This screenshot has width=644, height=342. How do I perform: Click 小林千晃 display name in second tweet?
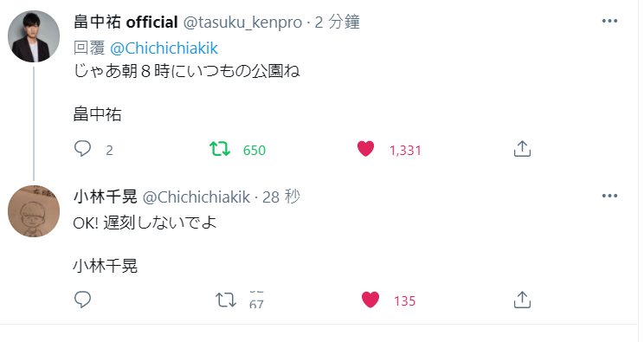105,197
